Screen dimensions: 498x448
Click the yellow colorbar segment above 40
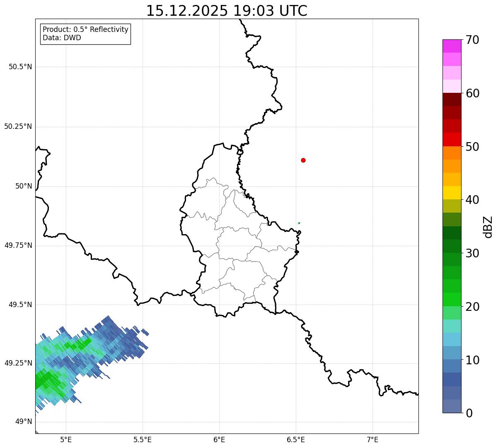452,193
